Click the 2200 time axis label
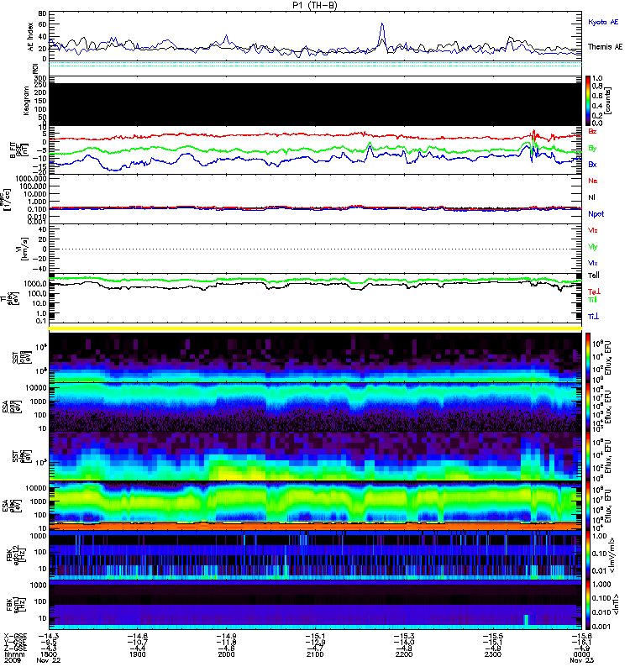This screenshot has height=672, width=630. point(404,654)
